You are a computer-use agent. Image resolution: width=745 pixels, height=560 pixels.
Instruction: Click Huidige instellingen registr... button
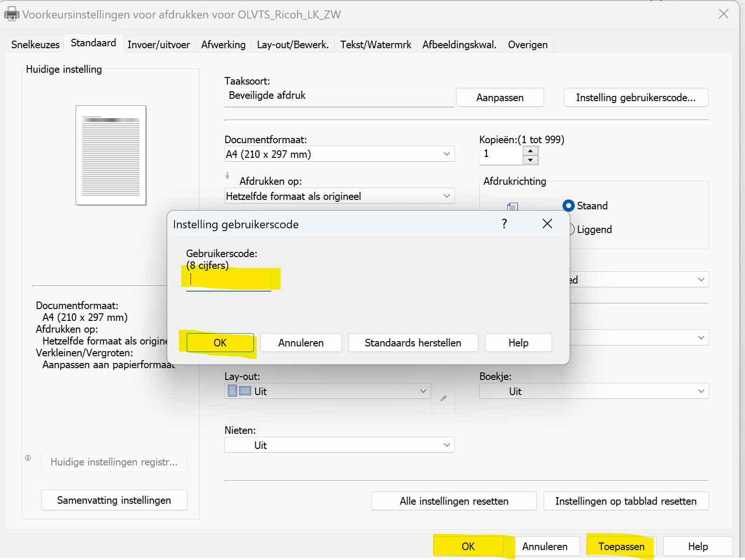(x=114, y=462)
